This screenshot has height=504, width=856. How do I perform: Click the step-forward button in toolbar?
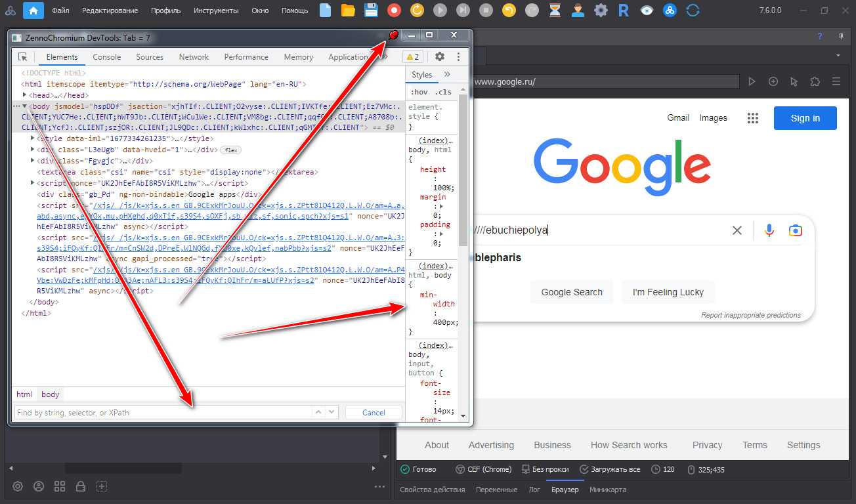click(463, 10)
